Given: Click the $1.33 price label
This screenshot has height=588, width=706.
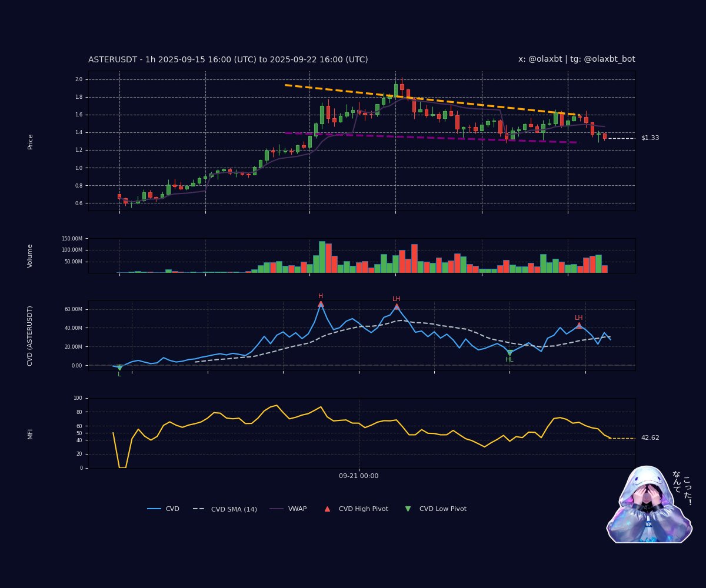Looking at the screenshot, I should [x=650, y=136].
